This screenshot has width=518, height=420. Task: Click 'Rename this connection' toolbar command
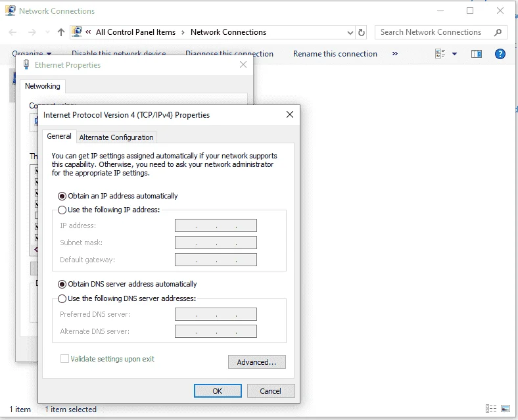(x=335, y=54)
